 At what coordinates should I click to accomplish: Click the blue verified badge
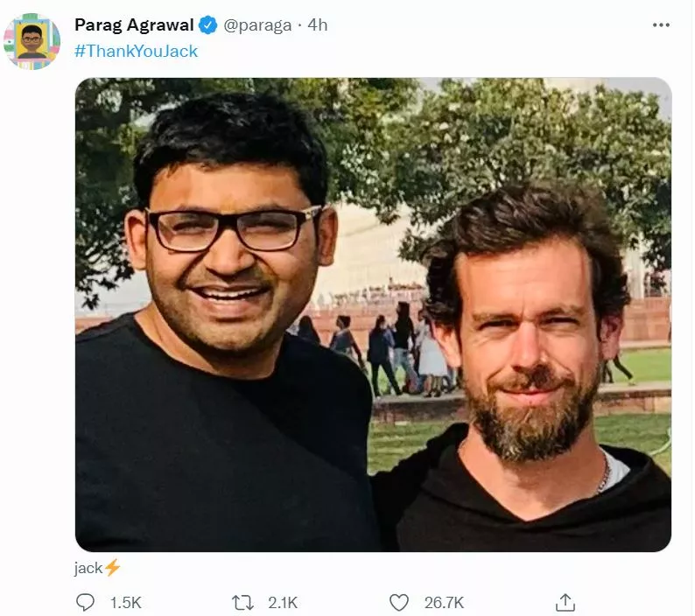pyautogui.click(x=207, y=24)
